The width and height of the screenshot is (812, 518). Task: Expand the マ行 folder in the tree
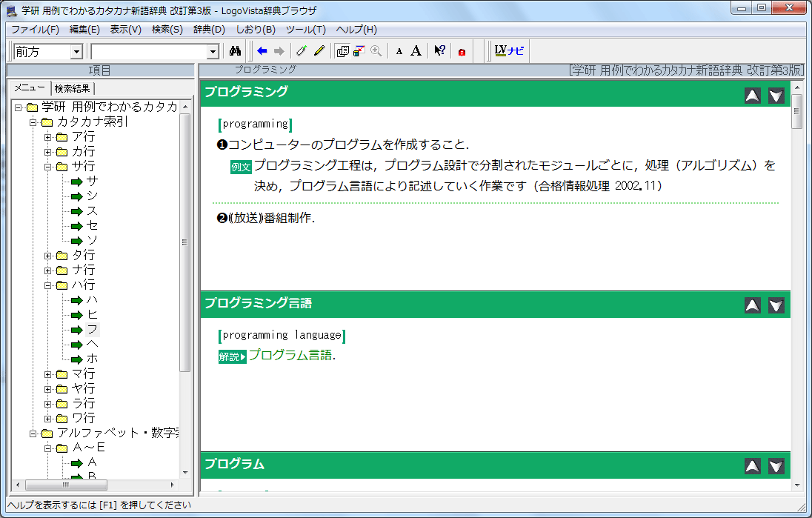48,374
